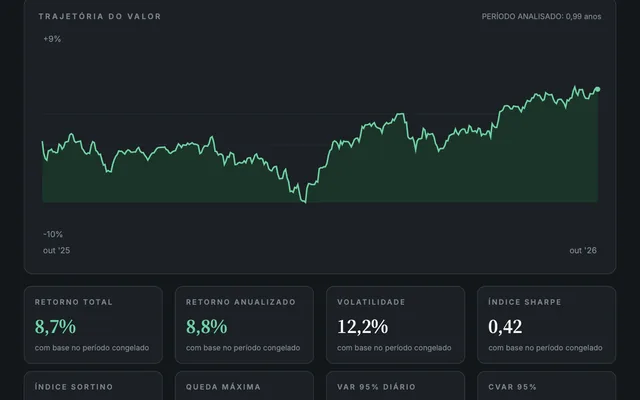Screen dimensions: 640x400
Task: Click the '8,7%' total return value
Action: [x=56, y=327]
